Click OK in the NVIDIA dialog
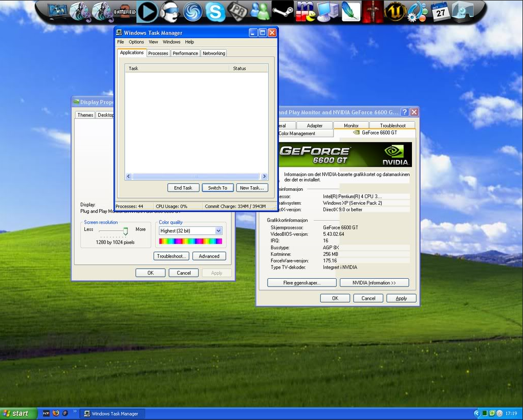Image resolution: width=523 pixels, height=420 pixels. [x=335, y=298]
